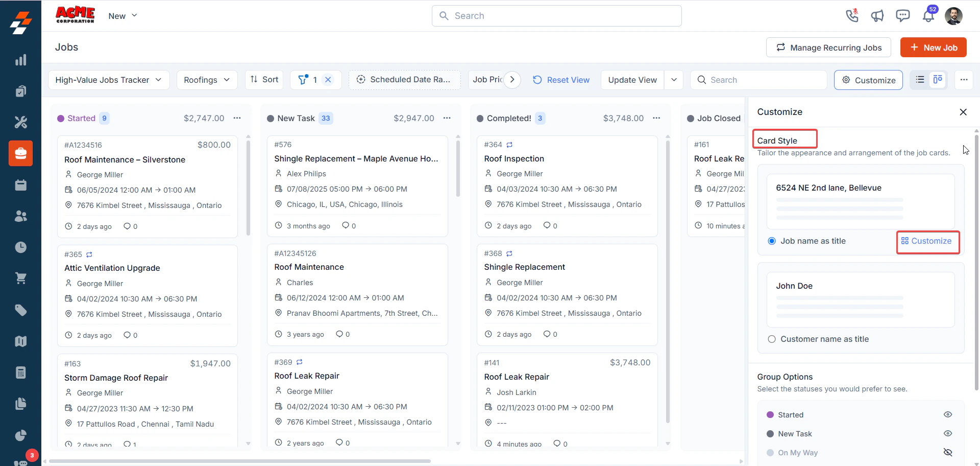
Task: Focus the global search field at top
Action: (557, 16)
